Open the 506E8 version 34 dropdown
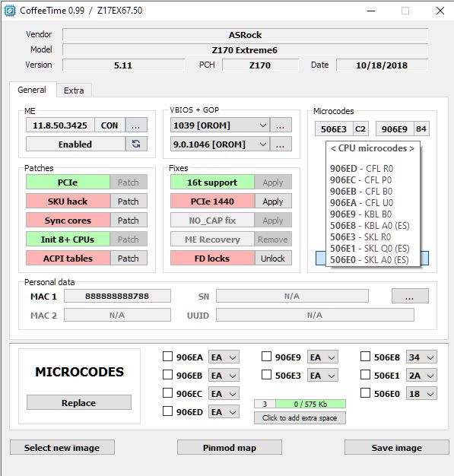Image resolution: width=454 pixels, height=476 pixels. coord(421,357)
